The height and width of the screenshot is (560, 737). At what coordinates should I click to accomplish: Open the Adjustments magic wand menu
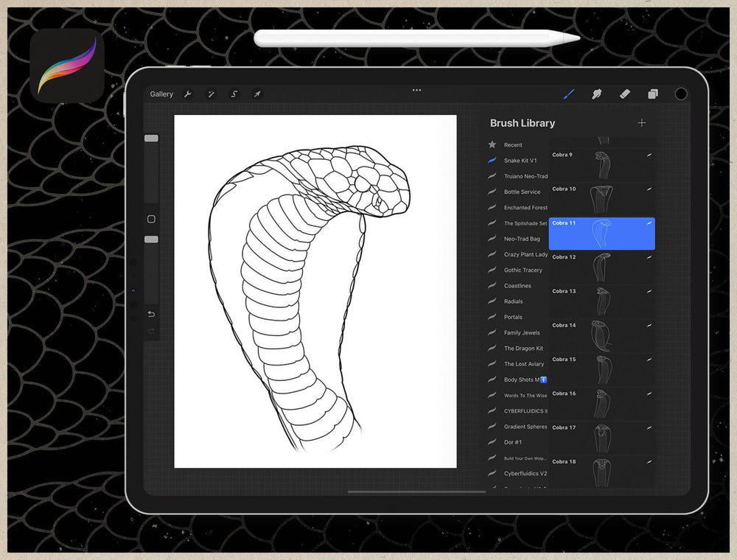coord(212,94)
